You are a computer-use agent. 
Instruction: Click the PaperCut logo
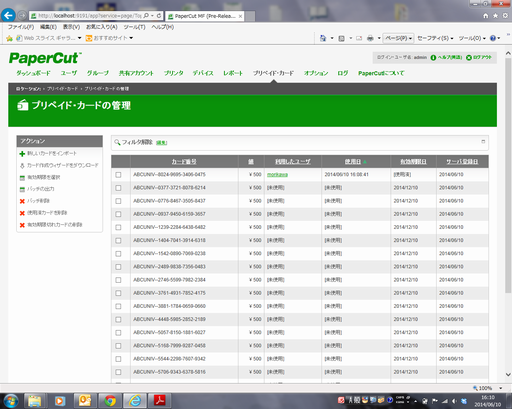(45, 58)
